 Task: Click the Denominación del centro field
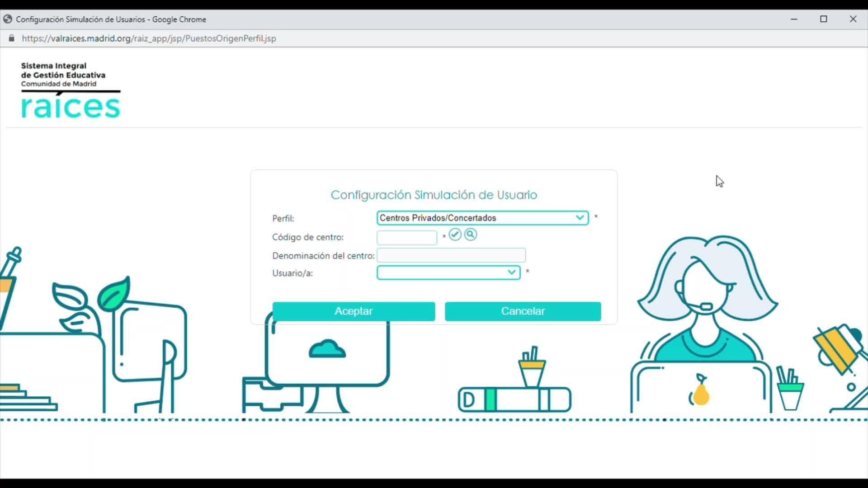[x=451, y=255]
